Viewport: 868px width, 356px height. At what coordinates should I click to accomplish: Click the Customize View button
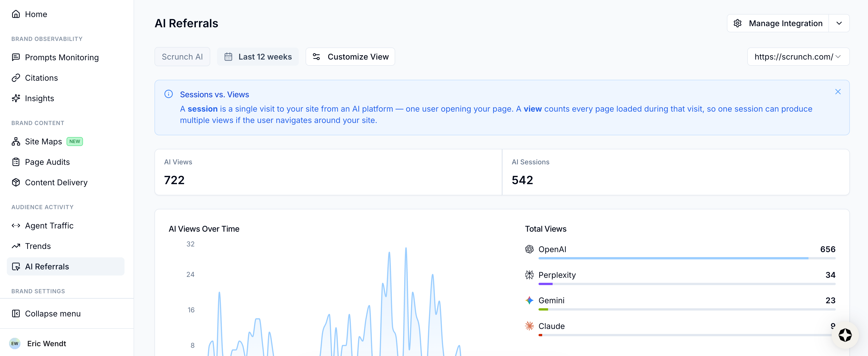point(350,57)
